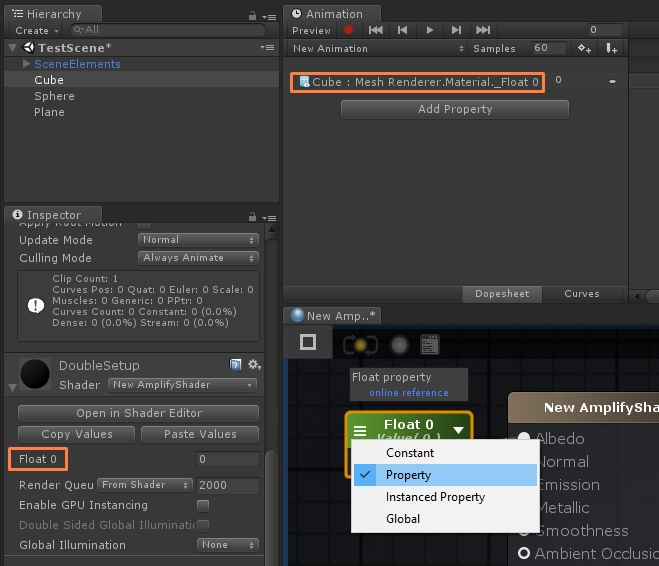Choose Global from the type menu
Image resolution: width=659 pixels, height=566 pixels.
[445, 519]
